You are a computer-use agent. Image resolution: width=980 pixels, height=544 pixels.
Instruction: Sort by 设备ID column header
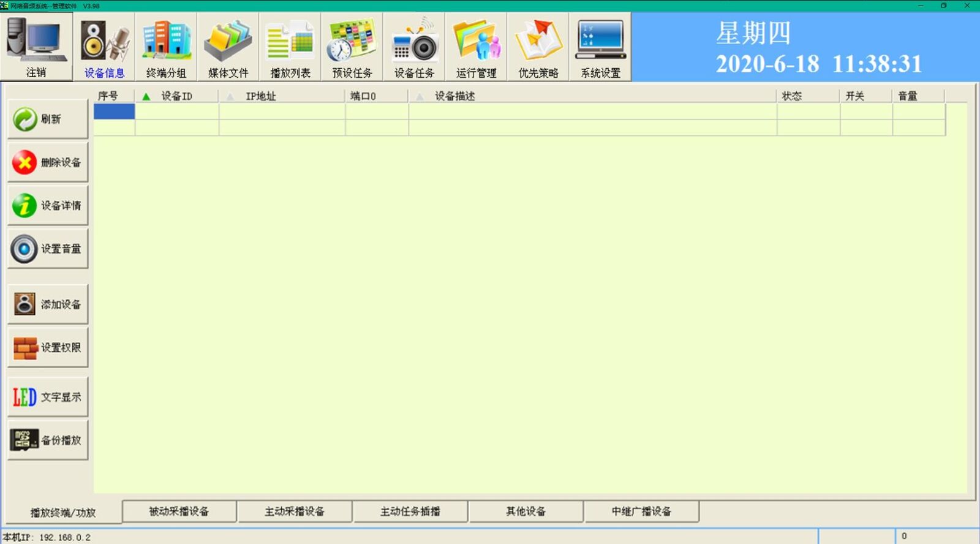pyautogui.click(x=176, y=96)
